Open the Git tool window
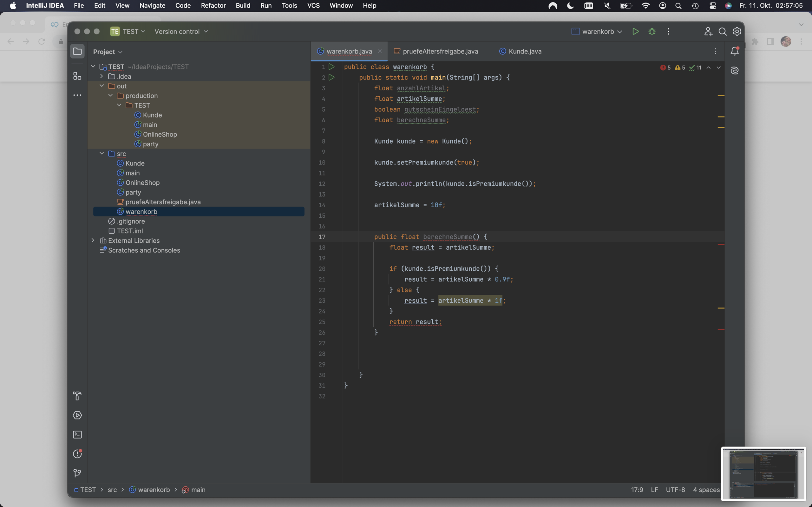The image size is (812, 507). coord(77,473)
